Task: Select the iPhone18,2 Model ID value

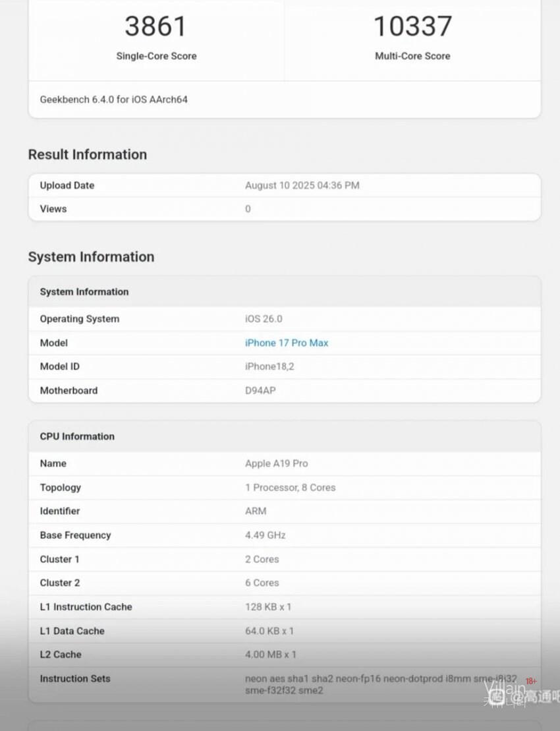Action: pos(269,366)
